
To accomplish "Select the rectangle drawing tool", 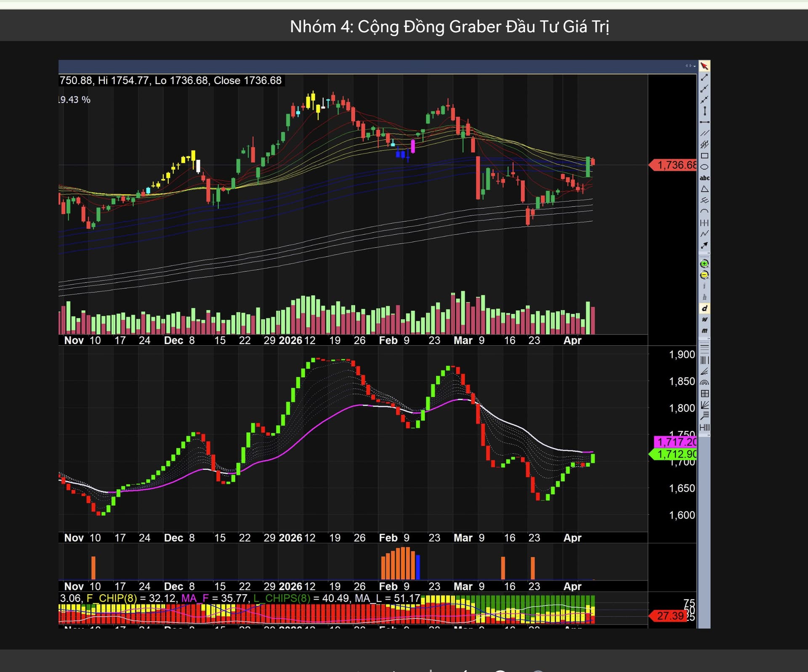I will (x=704, y=156).
